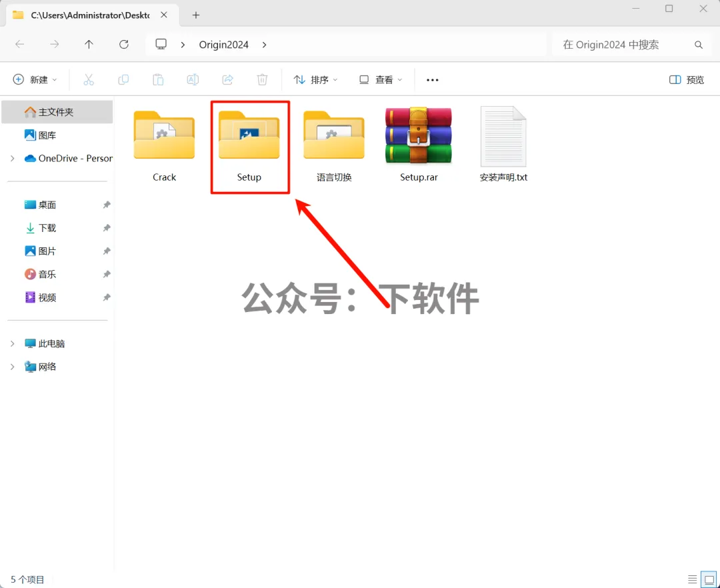This screenshot has height=588, width=720.
Task: Add a new Explorer tab
Action: (196, 15)
